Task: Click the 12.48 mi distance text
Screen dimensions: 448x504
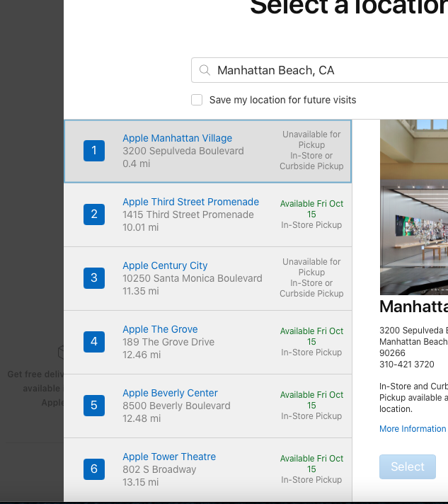Action: [x=142, y=418]
